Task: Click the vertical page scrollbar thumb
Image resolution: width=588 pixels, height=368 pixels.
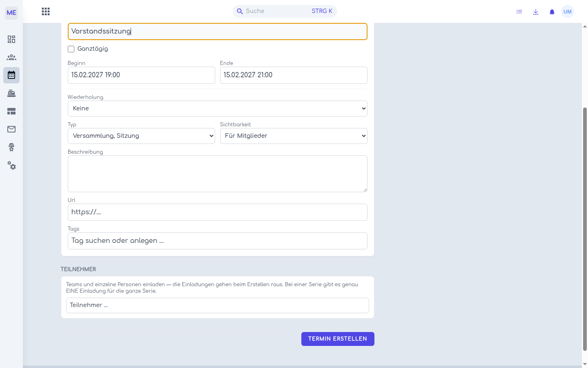Action: click(x=585, y=229)
